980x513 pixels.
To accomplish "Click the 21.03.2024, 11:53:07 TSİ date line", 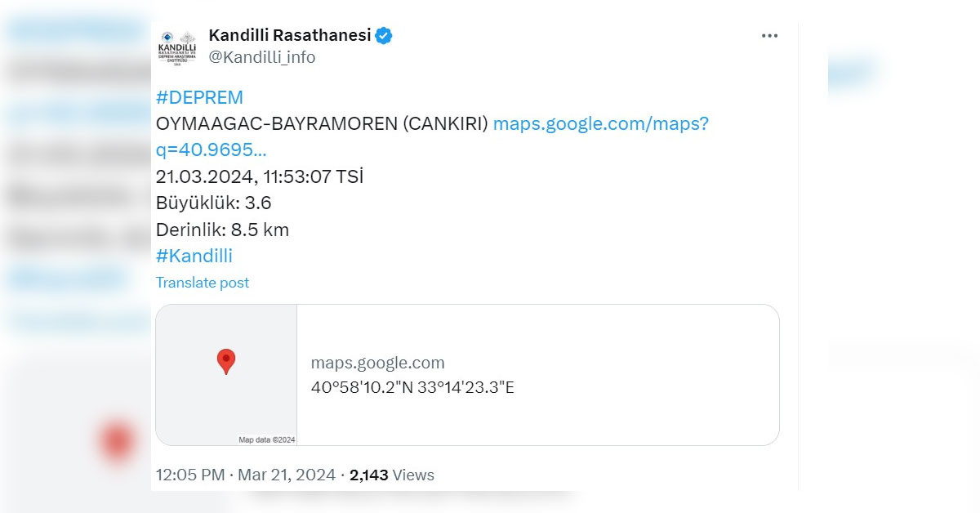I will [x=260, y=177].
